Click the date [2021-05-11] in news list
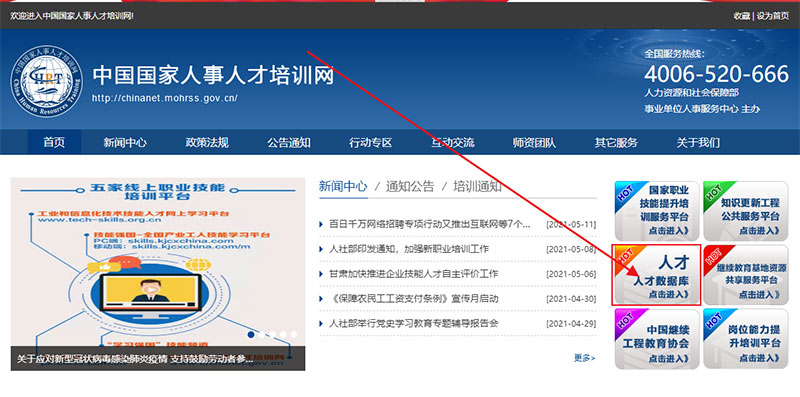800x397 pixels. coord(571,225)
